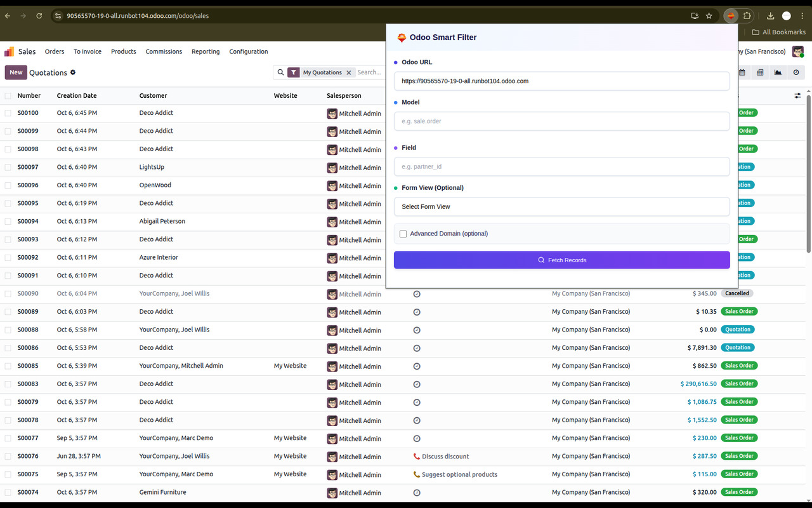Open the Products menu
The image size is (812, 508).
[124, 51]
